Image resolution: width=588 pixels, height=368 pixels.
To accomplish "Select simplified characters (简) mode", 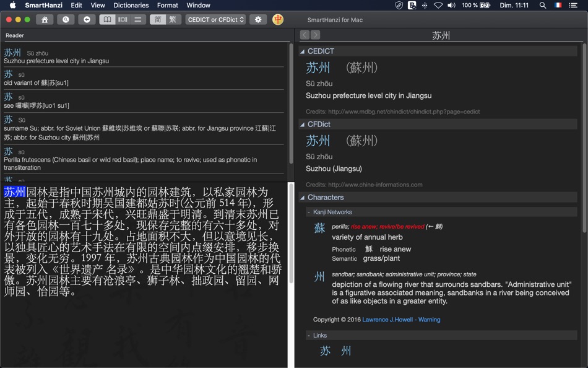I will tap(158, 20).
